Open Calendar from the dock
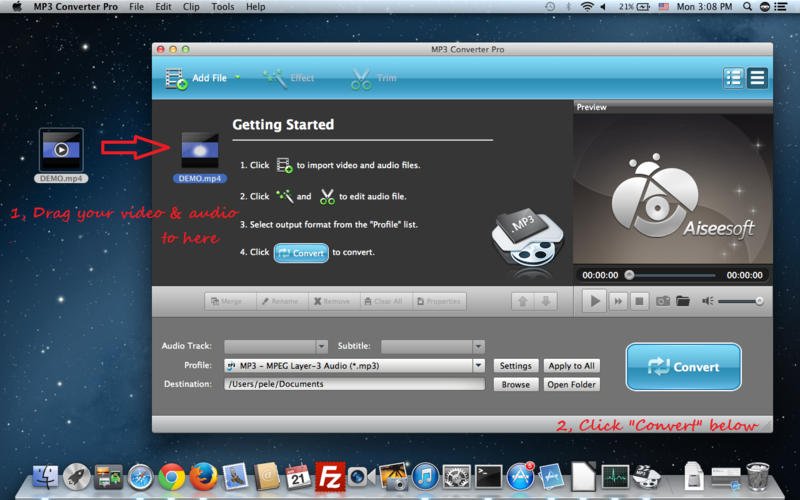Image resolution: width=800 pixels, height=500 pixels. (x=298, y=477)
